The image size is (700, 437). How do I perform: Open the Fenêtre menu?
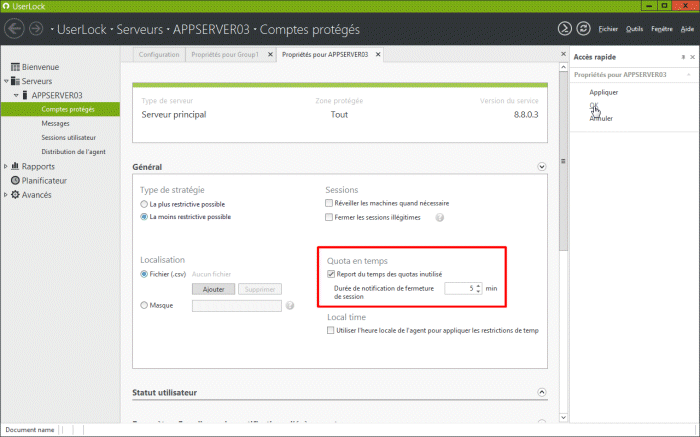click(x=662, y=29)
